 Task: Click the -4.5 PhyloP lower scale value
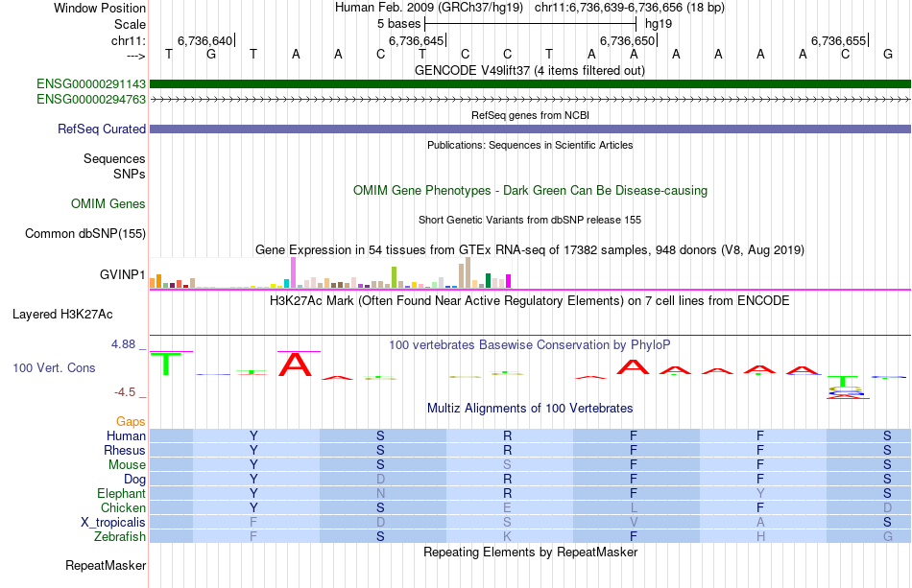click(125, 392)
